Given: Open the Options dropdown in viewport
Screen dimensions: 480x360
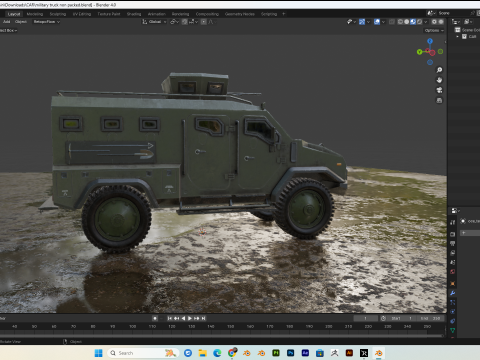Looking at the screenshot, I should point(434,30).
